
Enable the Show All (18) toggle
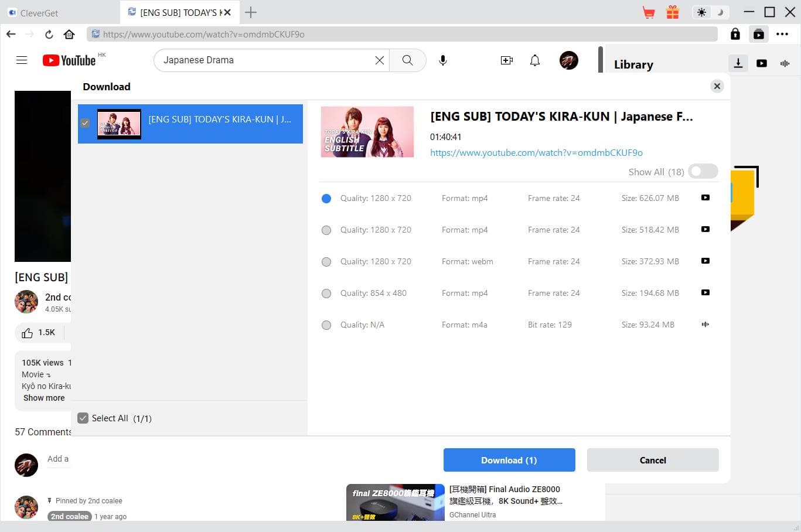click(x=703, y=172)
